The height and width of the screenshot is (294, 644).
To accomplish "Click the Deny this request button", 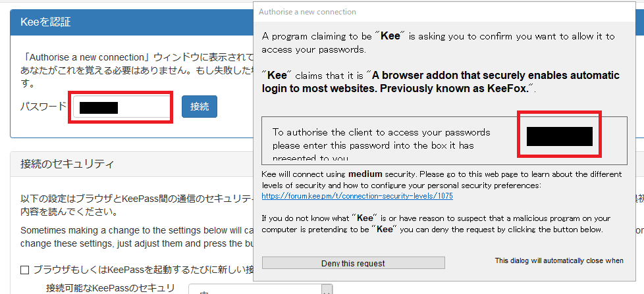I will 353,263.
